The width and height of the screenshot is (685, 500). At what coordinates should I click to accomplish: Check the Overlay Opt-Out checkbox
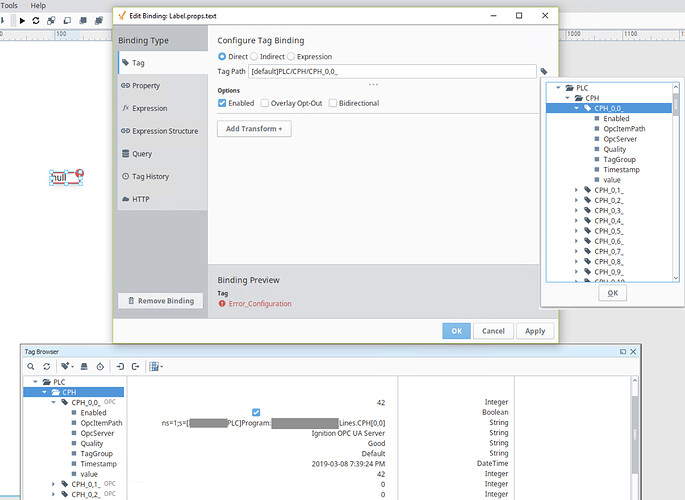pos(264,103)
